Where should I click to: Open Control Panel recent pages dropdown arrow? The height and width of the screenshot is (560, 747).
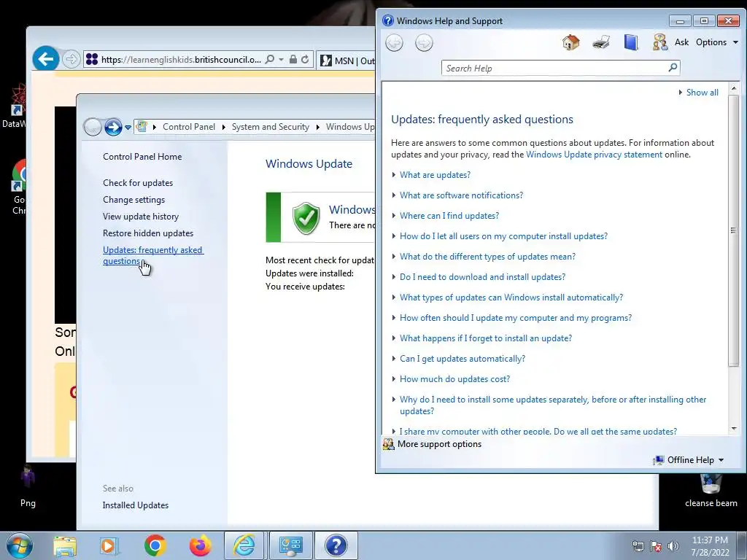coord(128,128)
